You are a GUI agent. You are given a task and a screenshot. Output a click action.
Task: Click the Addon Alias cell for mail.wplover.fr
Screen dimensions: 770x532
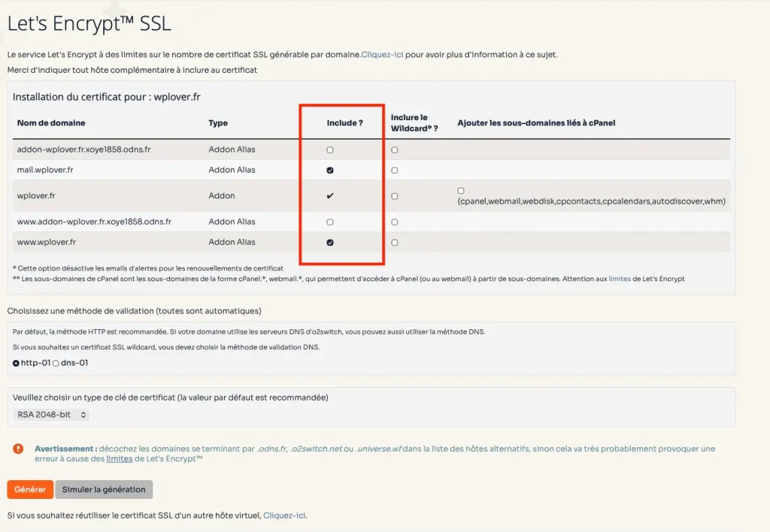(232, 170)
